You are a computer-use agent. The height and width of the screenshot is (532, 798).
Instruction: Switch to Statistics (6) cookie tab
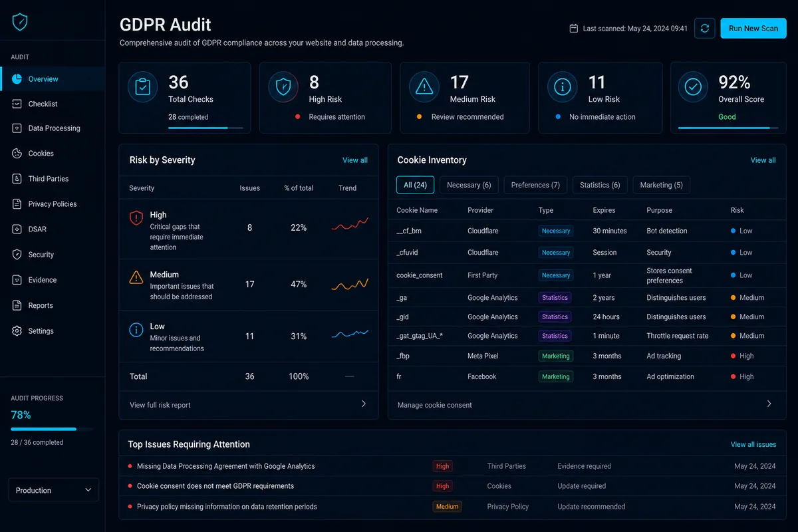[x=600, y=185]
